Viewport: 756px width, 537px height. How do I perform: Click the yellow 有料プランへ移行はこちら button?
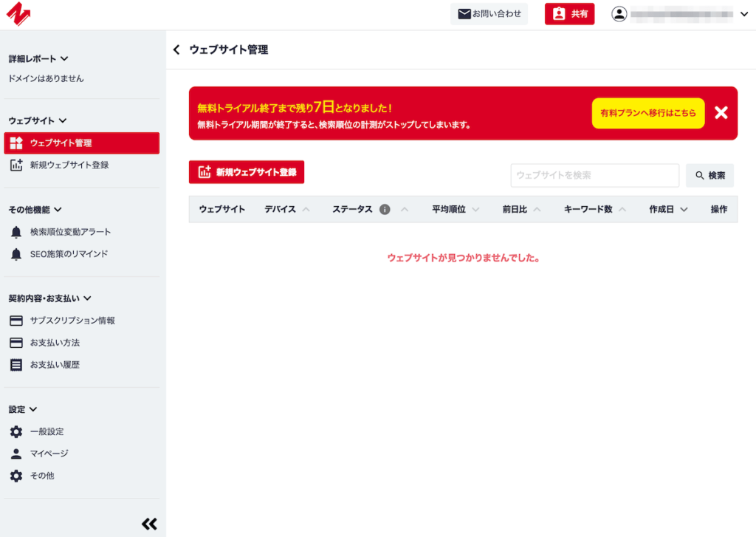tap(647, 113)
